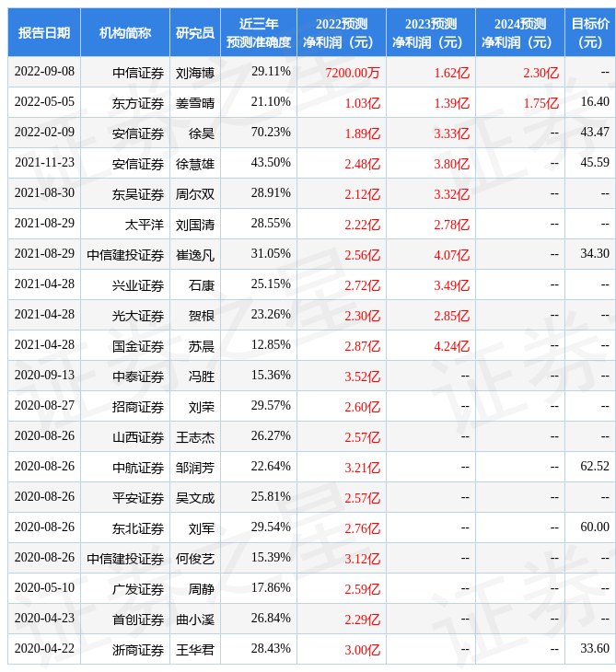
Task: Select researcher name 石康
Action: click(202, 286)
